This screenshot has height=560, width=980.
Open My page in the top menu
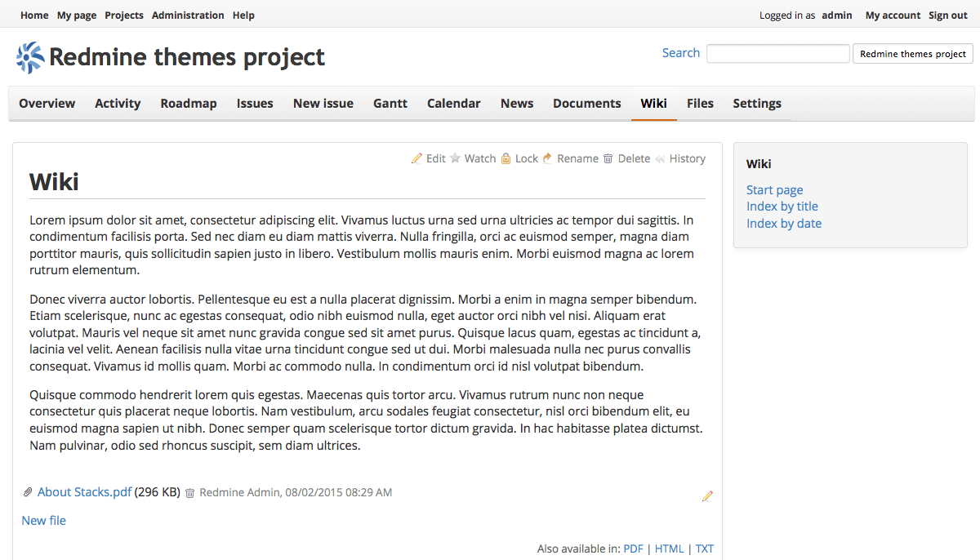tap(77, 16)
